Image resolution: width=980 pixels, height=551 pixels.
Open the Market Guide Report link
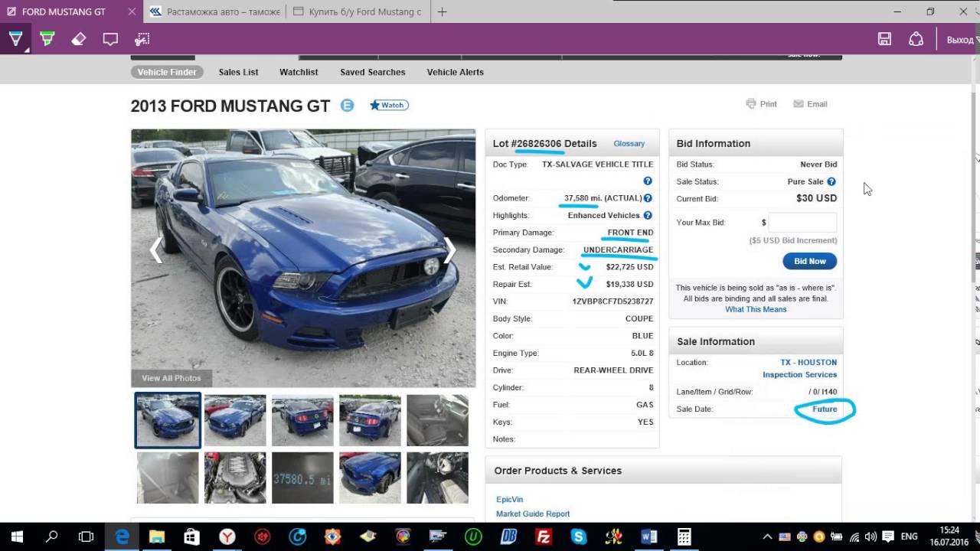533,514
